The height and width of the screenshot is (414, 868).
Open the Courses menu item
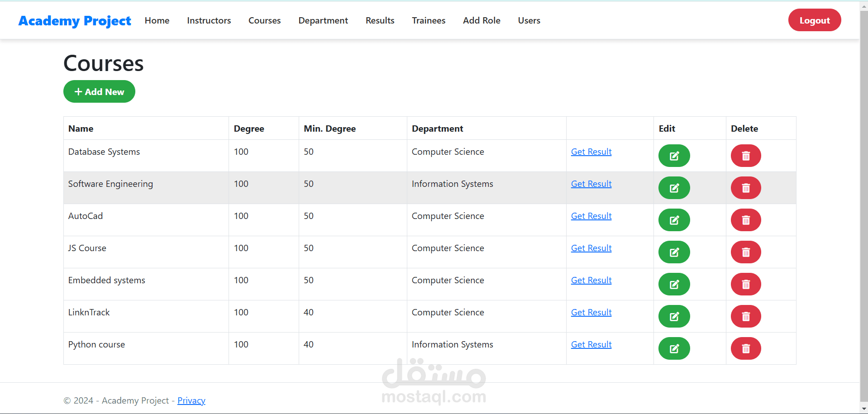coord(264,20)
